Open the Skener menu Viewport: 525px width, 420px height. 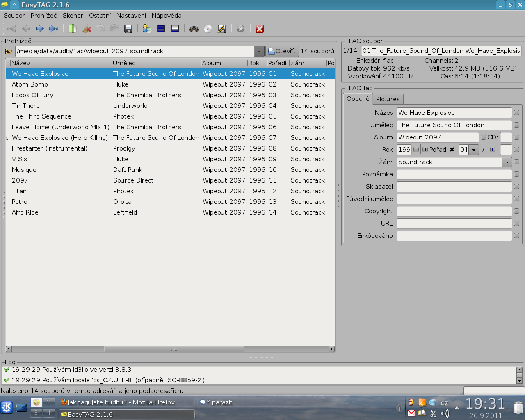[73, 16]
